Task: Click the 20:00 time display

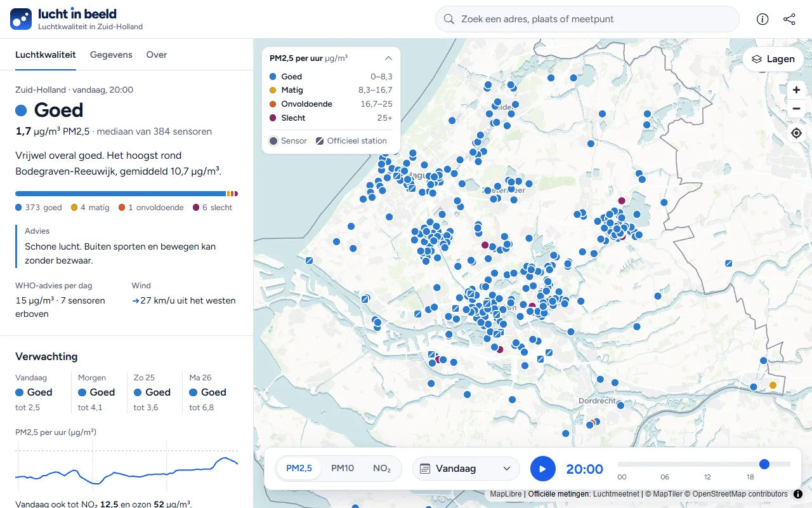Action: [x=584, y=469]
